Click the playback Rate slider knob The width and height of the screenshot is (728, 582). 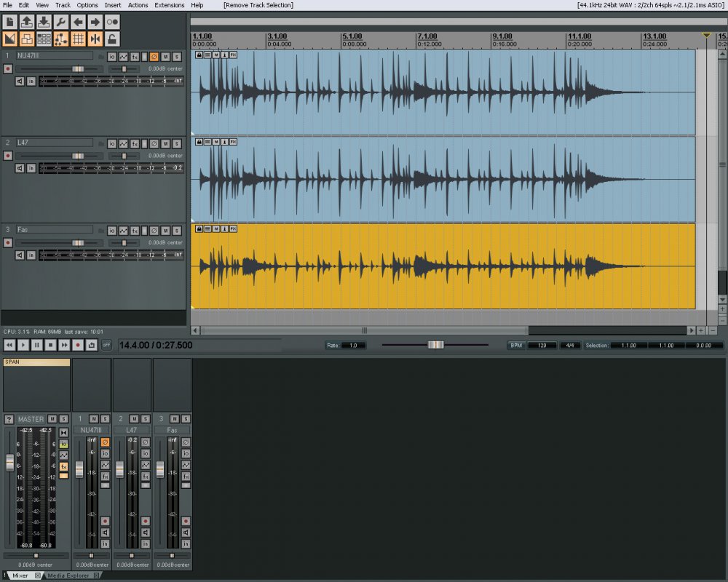coord(435,345)
